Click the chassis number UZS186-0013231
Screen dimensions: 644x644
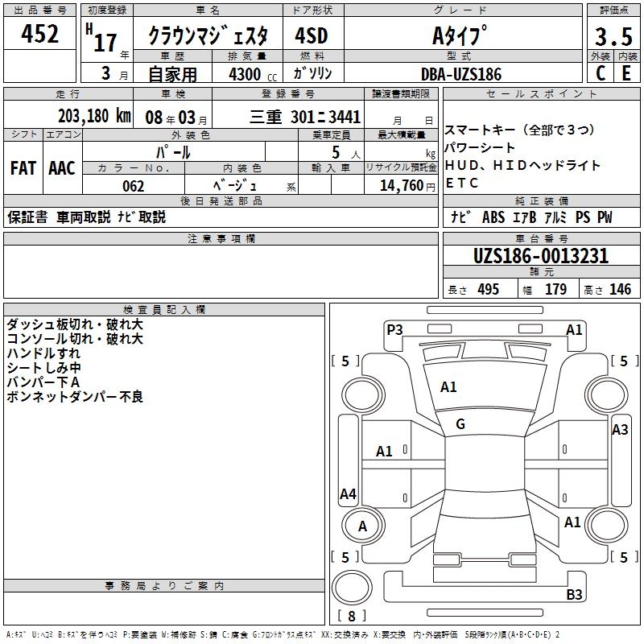pos(541,256)
